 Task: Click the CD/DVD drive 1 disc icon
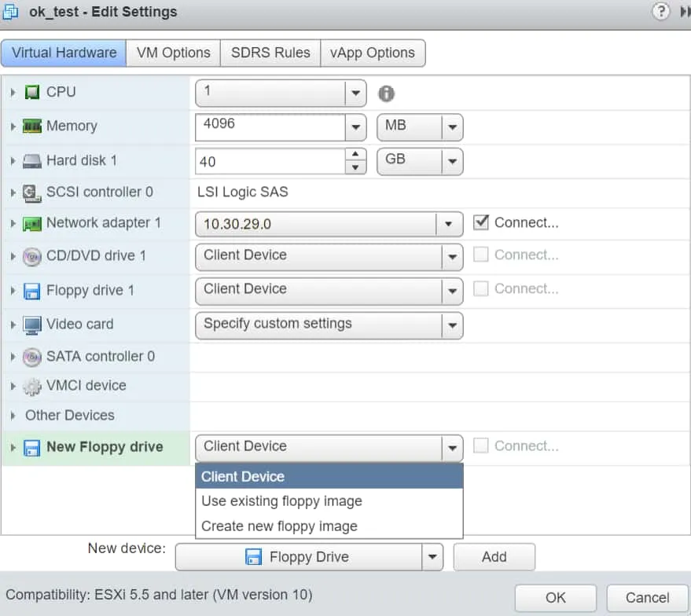coord(32,257)
